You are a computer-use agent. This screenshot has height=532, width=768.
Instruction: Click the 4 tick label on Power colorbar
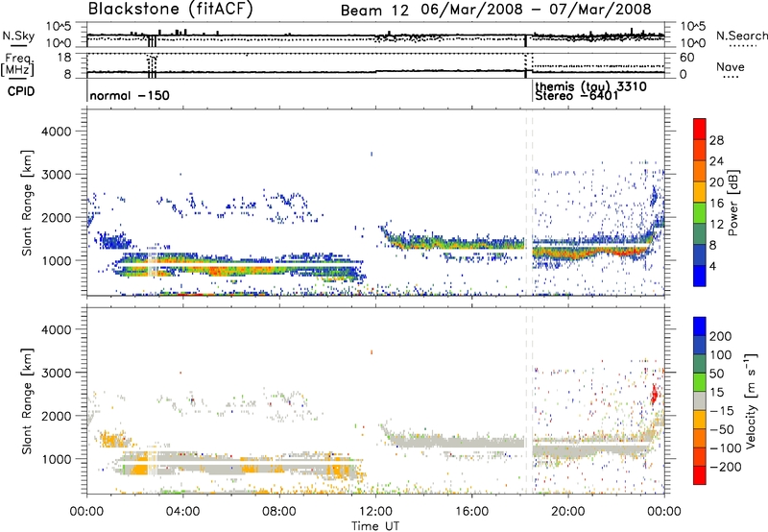tap(712, 266)
